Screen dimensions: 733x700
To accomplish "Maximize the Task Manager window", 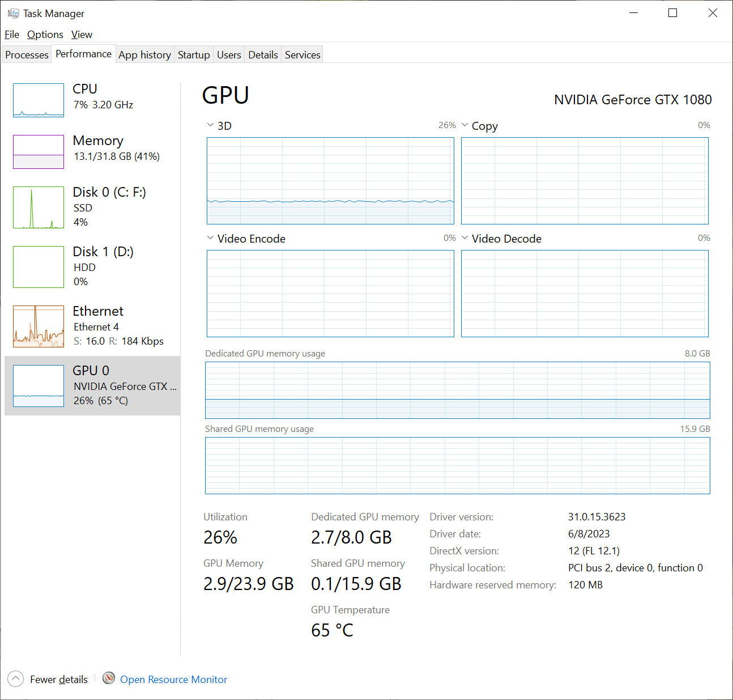I will point(673,13).
